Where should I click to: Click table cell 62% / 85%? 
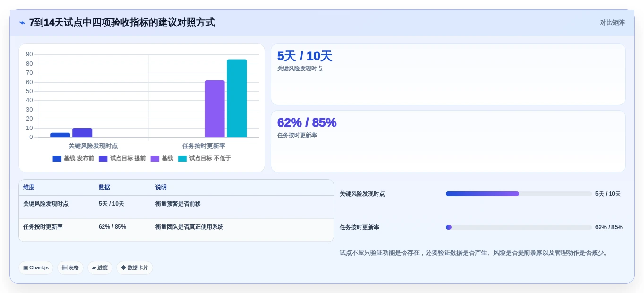coord(112,227)
